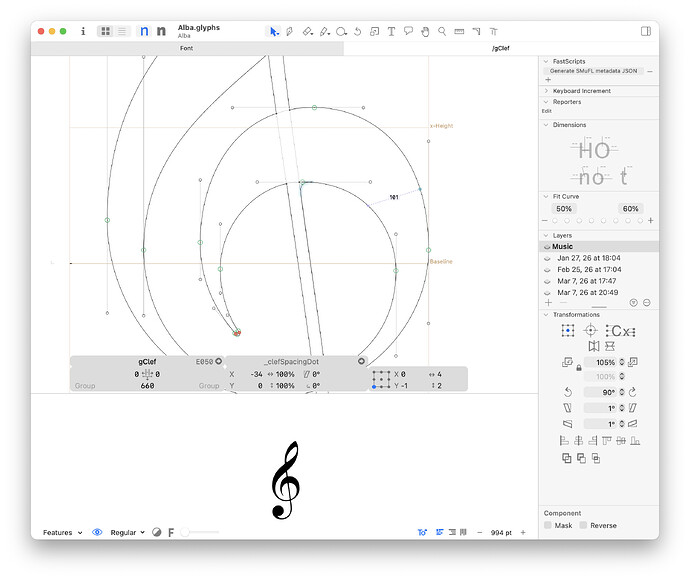Collapse the FastScripts section

click(546, 62)
